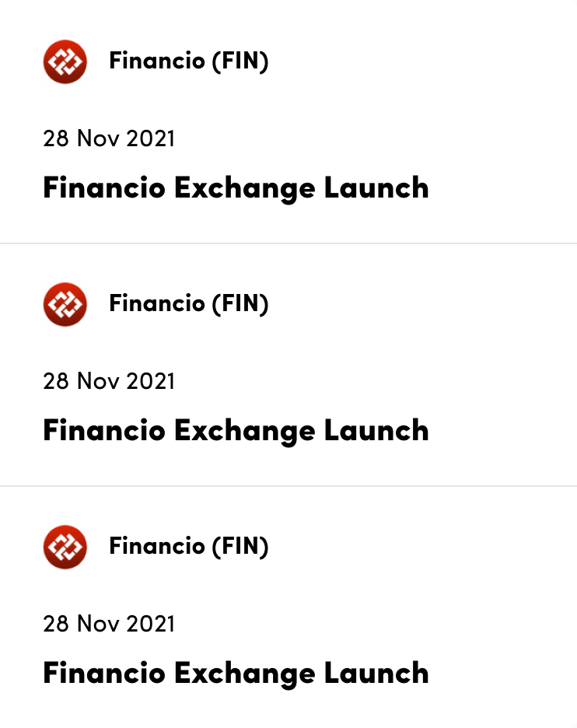Click the Financio logo in the first card
The width and height of the screenshot is (577, 728).
point(65,61)
